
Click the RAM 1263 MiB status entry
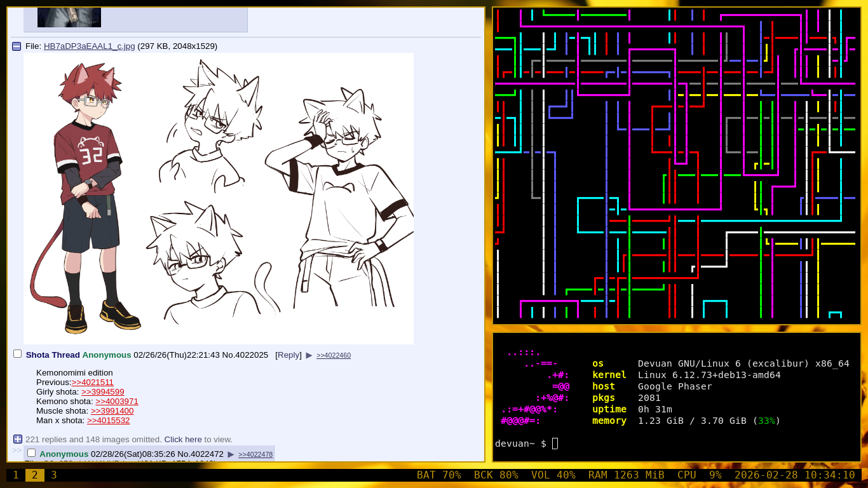coord(627,475)
